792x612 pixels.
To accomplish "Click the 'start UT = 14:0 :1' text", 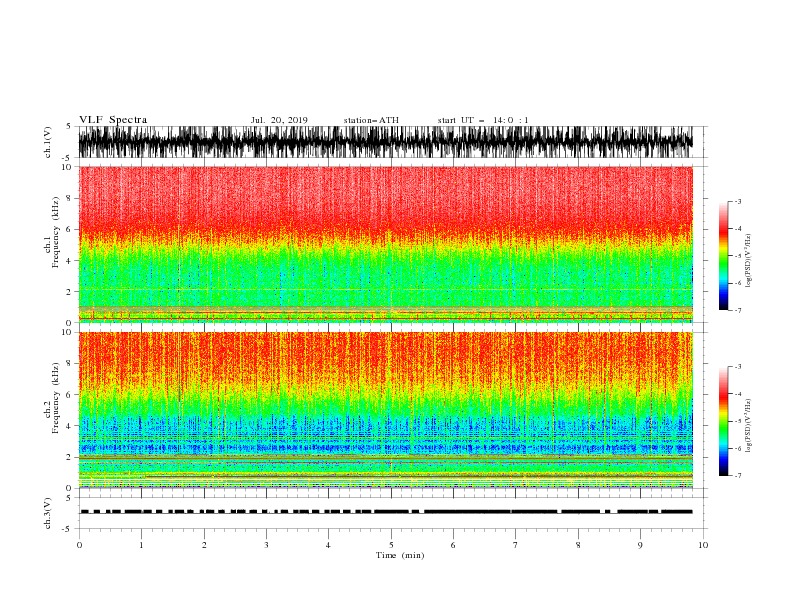I will click(x=483, y=120).
